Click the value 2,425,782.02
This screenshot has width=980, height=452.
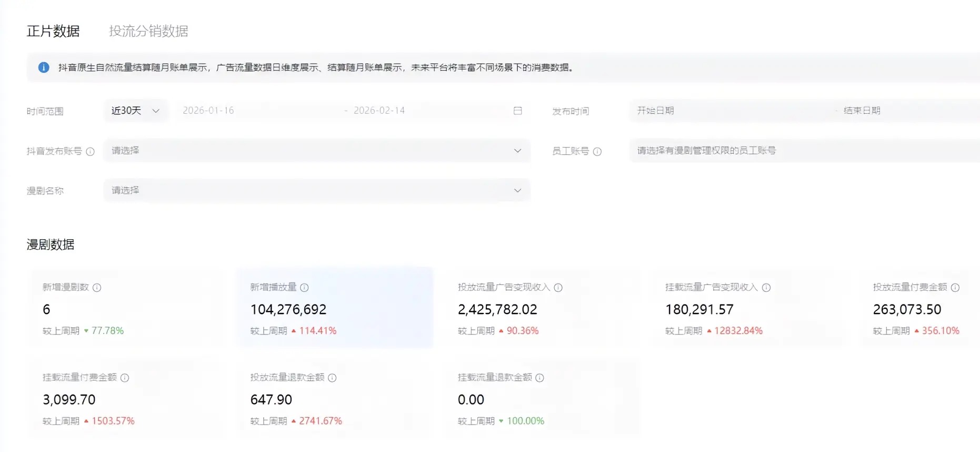[x=497, y=310]
